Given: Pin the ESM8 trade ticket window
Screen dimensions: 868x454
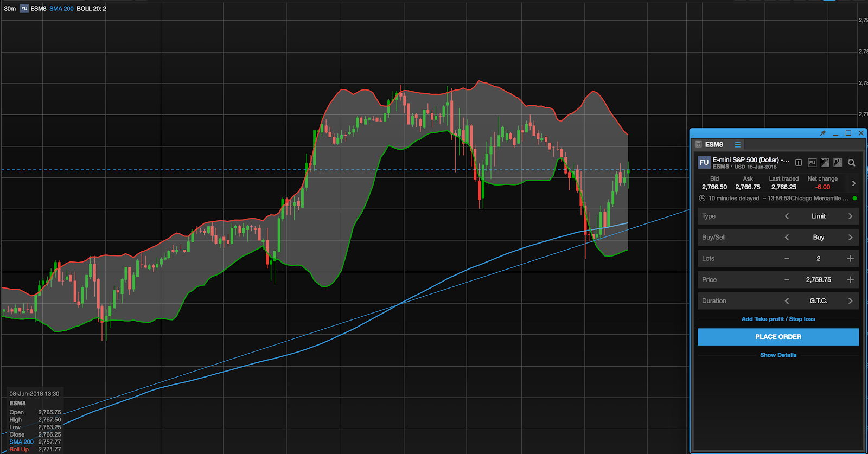Looking at the screenshot, I should tap(823, 133).
